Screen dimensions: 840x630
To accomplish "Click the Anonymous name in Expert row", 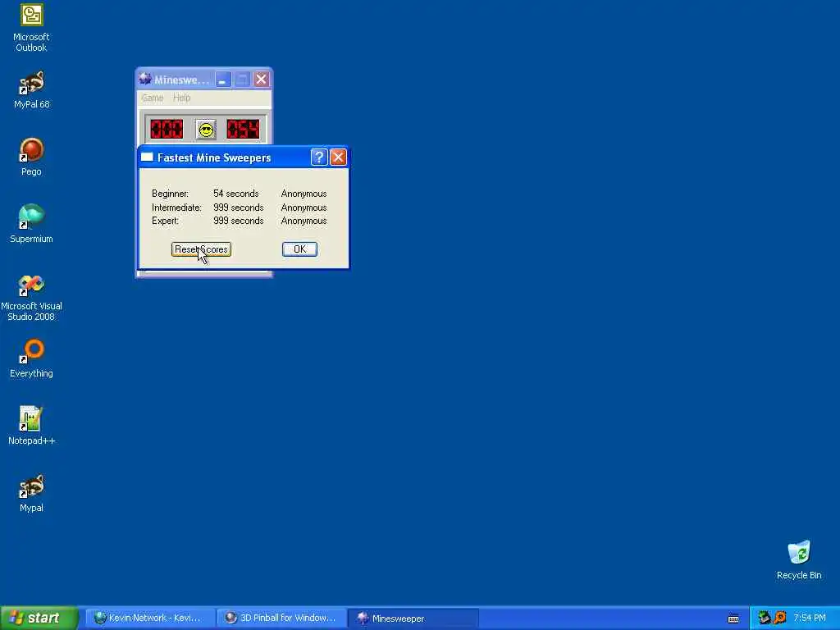I will coord(304,221).
